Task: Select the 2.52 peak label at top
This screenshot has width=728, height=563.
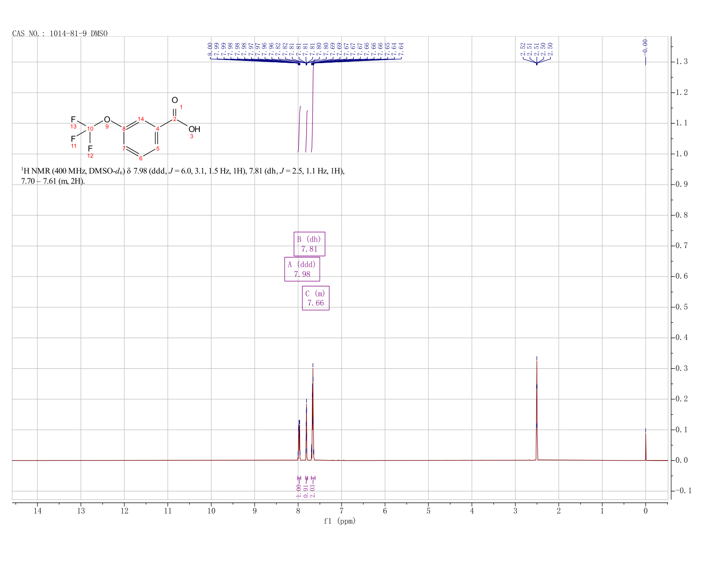Action: 523,48
